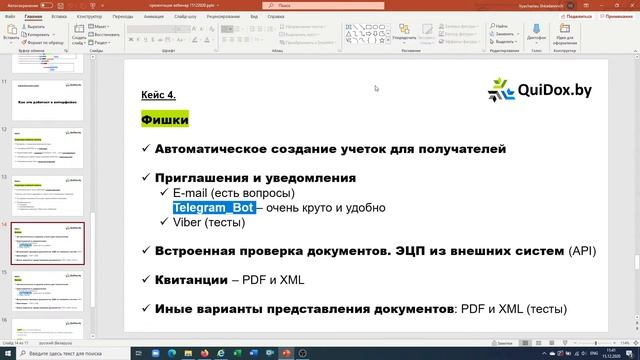Select slide 12 thumbnail

point(47,148)
